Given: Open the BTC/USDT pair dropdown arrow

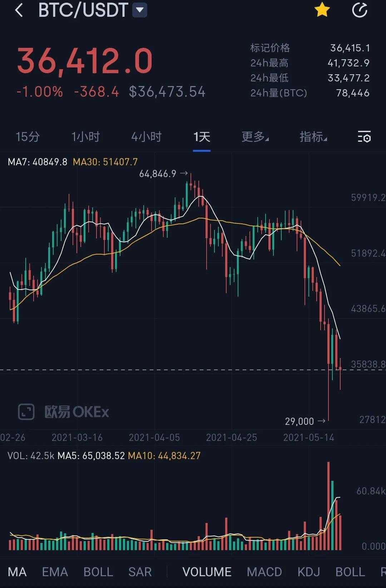Looking at the screenshot, I should [x=140, y=10].
